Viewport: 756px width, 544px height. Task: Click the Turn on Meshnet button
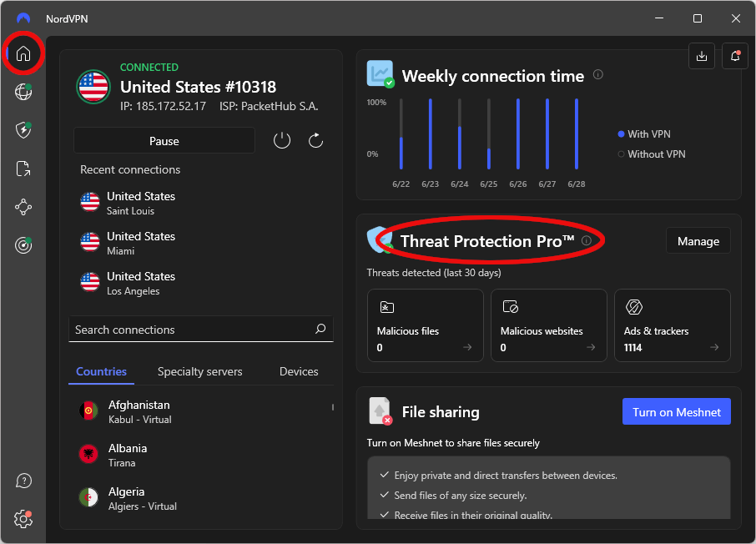click(677, 412)
